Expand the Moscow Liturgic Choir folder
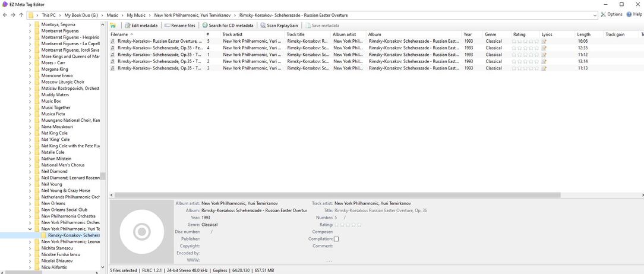Viewport: 644px width, 274px height. 30,82
